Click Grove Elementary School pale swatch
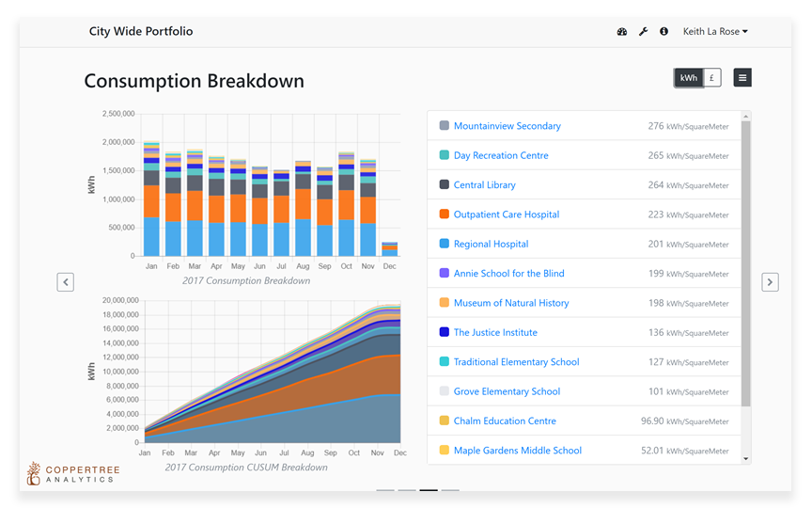Image resolution: width=812 pixels, height=508 pixels. (444, 390)
